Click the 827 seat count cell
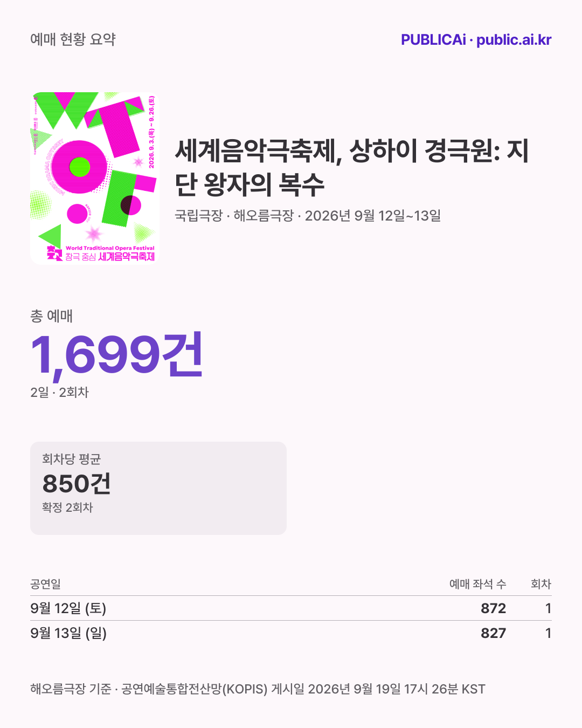 tap(494, 633)
